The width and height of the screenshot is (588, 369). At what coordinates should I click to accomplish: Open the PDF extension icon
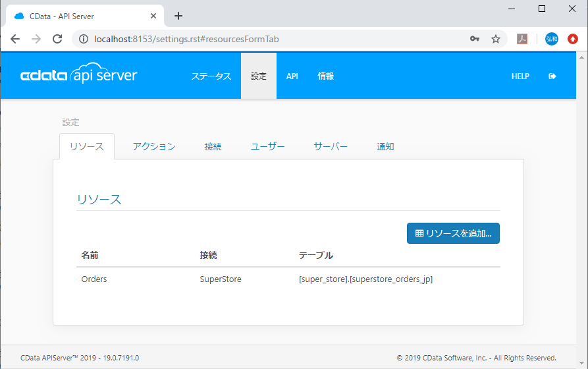(522, 39)
